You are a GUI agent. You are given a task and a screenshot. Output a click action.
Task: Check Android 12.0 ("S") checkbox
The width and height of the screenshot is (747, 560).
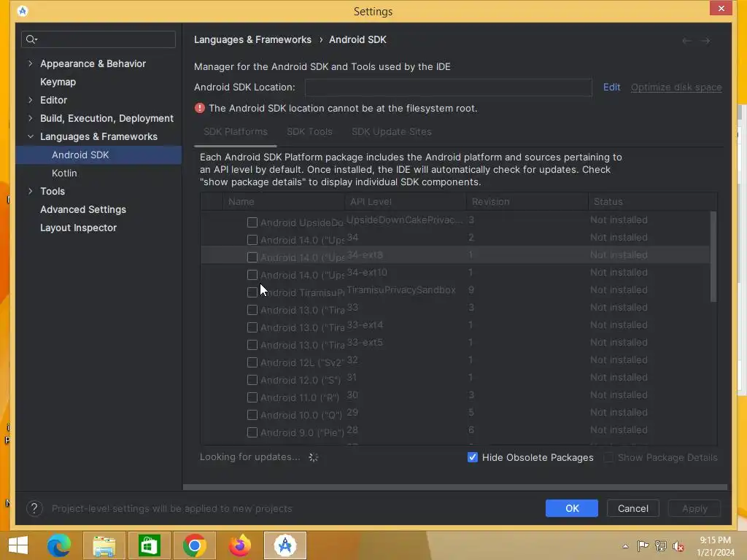click(252, 380)
